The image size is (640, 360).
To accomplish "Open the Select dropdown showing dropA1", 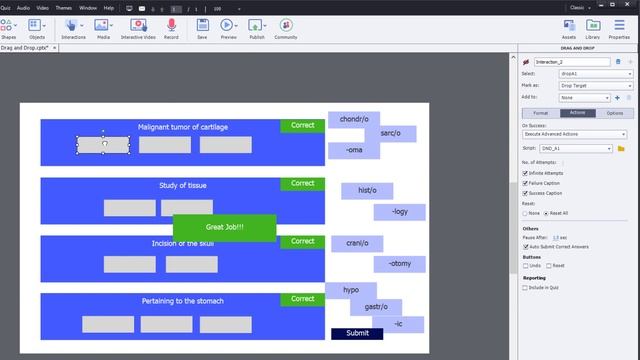I will click(596, 74).
